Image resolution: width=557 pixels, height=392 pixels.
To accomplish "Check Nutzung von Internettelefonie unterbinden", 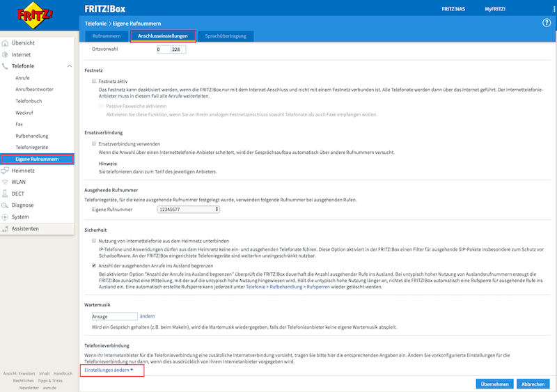I will [94, 241].
